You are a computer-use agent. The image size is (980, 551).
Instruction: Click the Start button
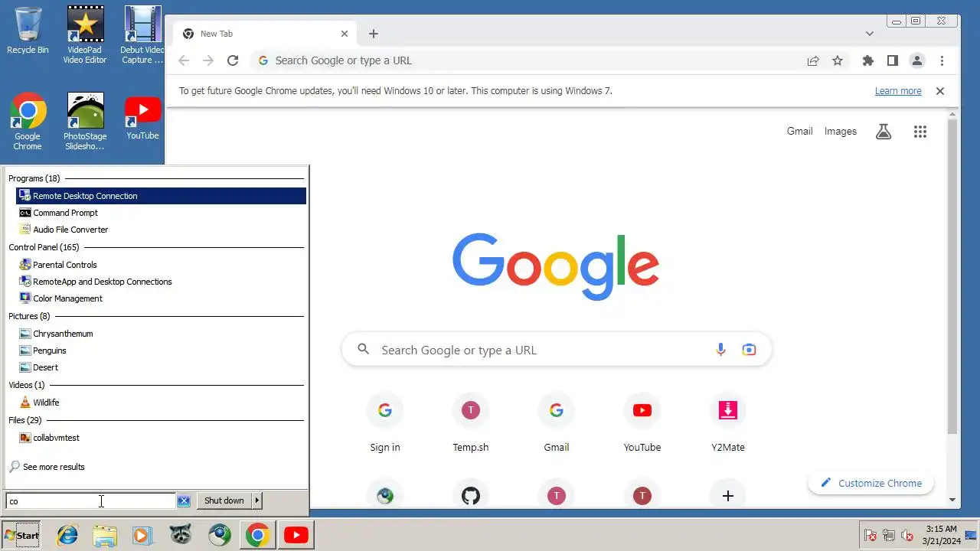(21, 536)
